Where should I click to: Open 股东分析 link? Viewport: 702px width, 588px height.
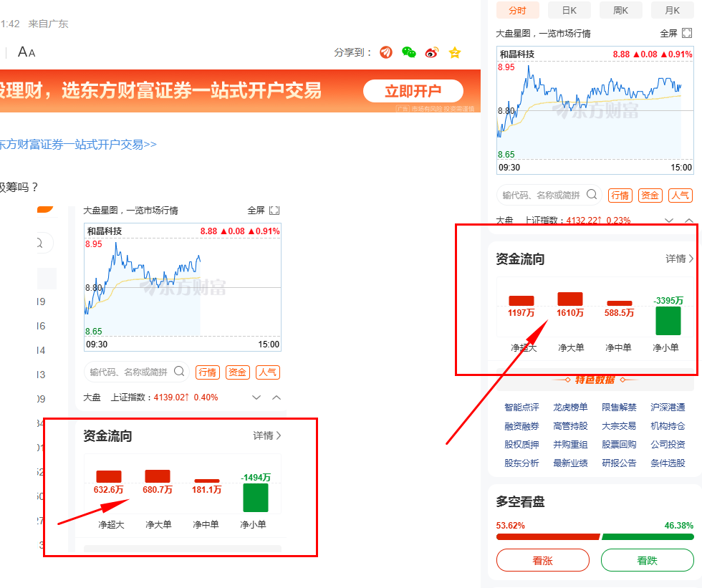pos(521,463)
